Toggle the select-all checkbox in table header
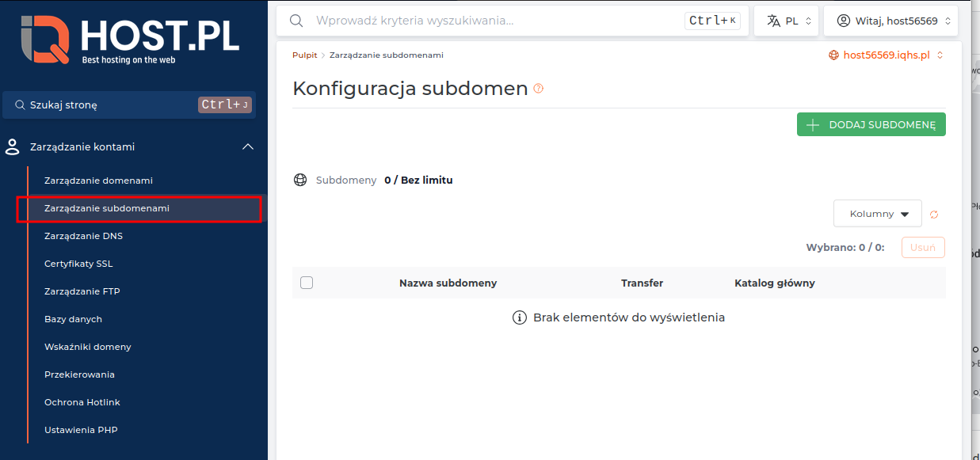 [307, 282]
